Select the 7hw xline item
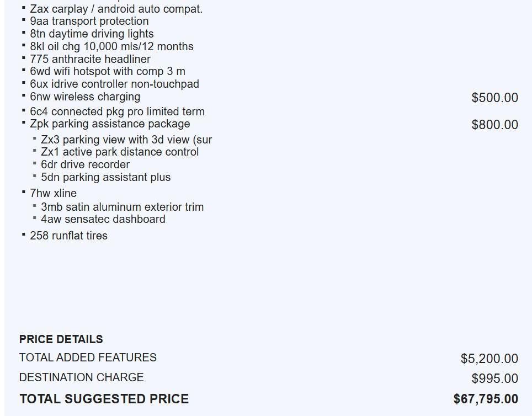The width and height of the screenshot is (532, 416). 53,193
